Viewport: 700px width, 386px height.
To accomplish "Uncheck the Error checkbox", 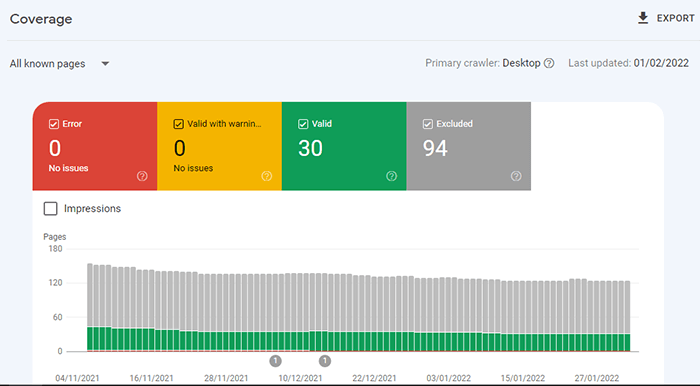I will tap(54, 124).
